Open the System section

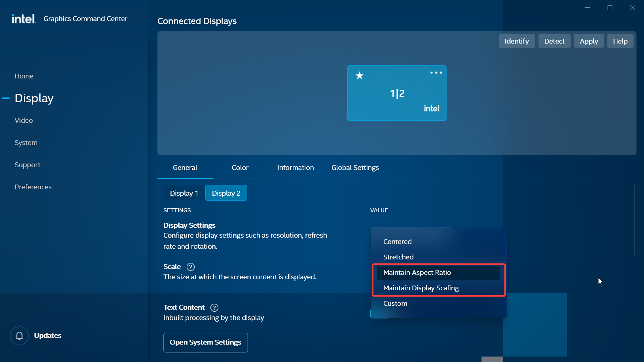[26, 143]
